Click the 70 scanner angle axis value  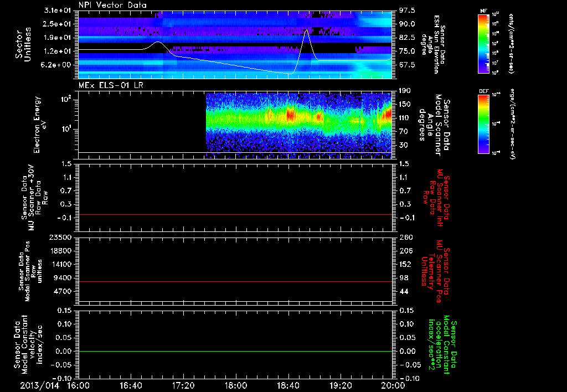click(x=404, y=132)
